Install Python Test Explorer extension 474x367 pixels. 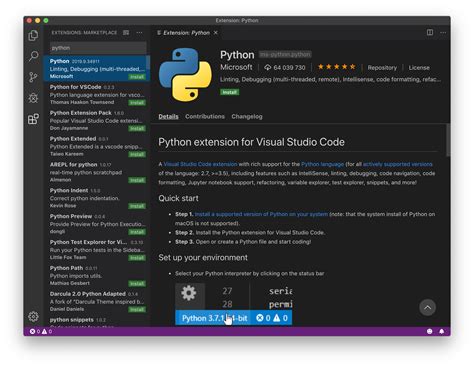click(137, 258)
